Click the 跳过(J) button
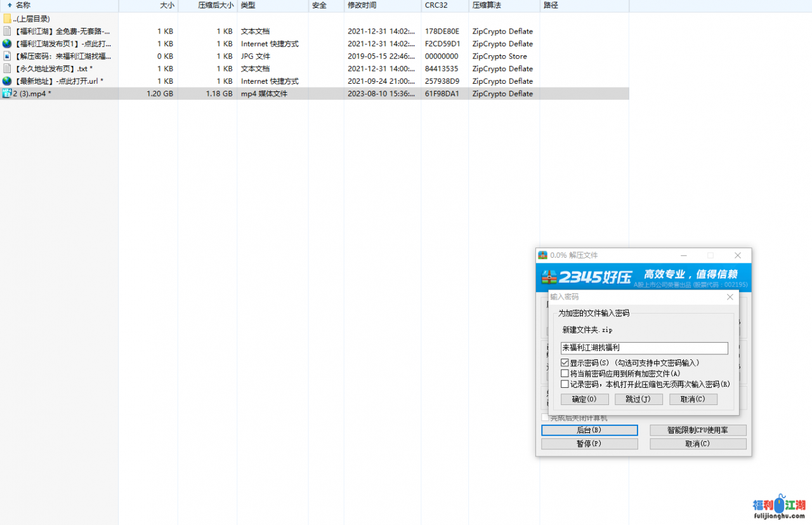 pos(638,399)
